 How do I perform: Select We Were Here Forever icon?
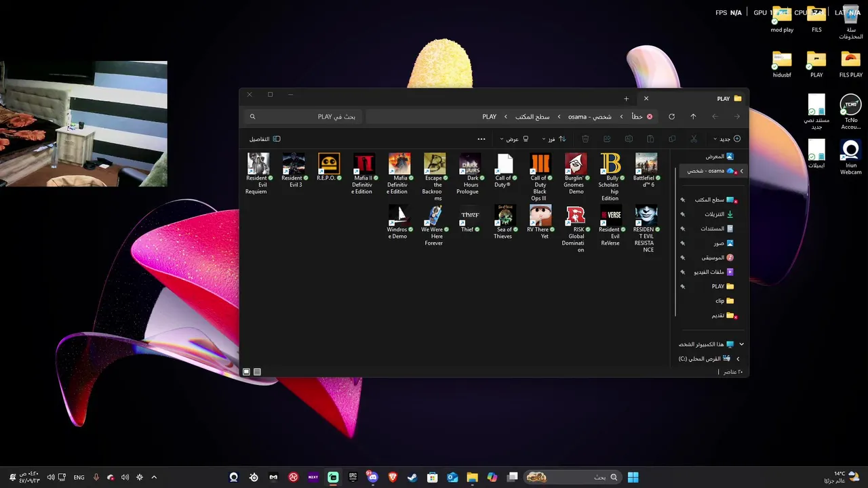(x=434, y=225)
